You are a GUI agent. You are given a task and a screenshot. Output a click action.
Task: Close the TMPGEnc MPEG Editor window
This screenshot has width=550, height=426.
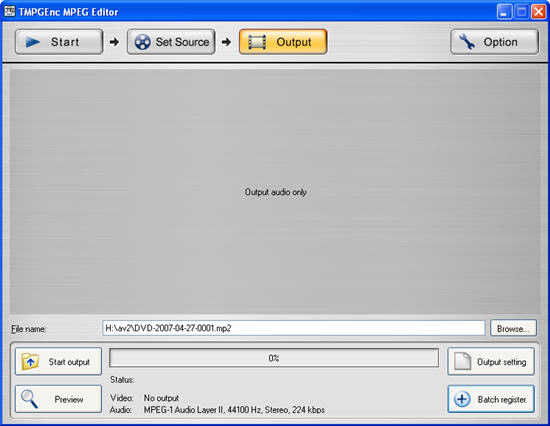click(x=538, y=12)
